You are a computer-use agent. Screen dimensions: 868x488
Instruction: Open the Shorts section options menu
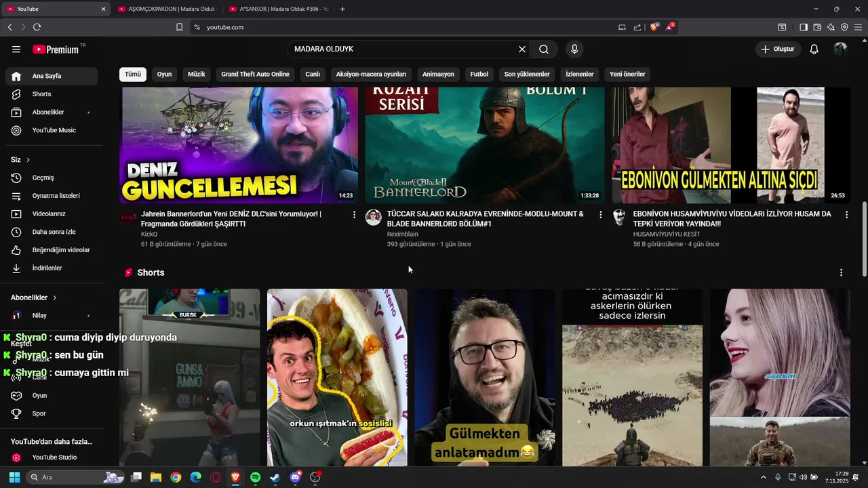841,272
